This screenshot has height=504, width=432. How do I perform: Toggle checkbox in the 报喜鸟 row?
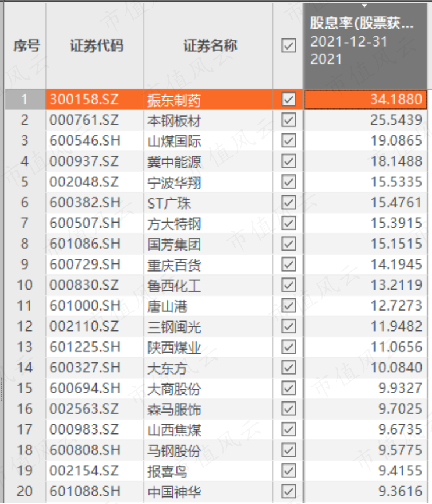(288, 471)
